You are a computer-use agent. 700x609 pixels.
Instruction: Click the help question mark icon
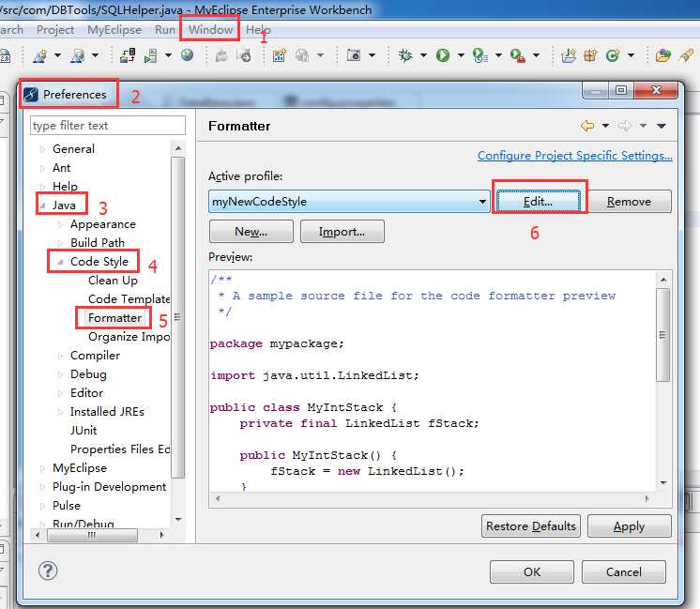tap(48, 571)
